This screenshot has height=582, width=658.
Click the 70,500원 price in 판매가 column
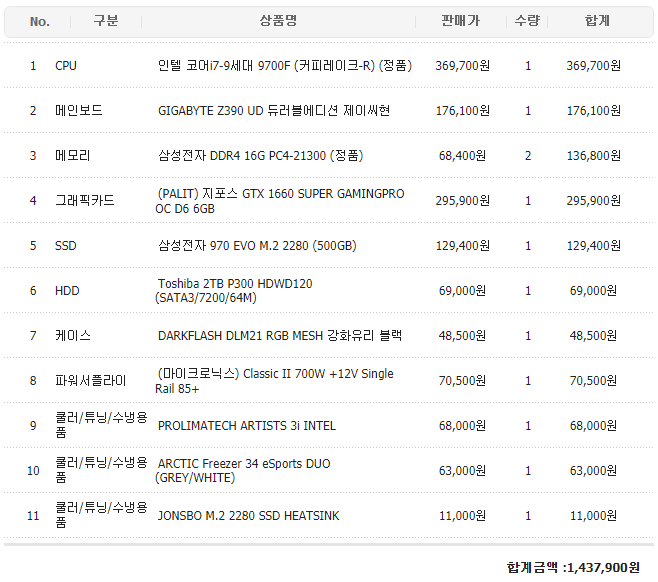click(462, 381)
